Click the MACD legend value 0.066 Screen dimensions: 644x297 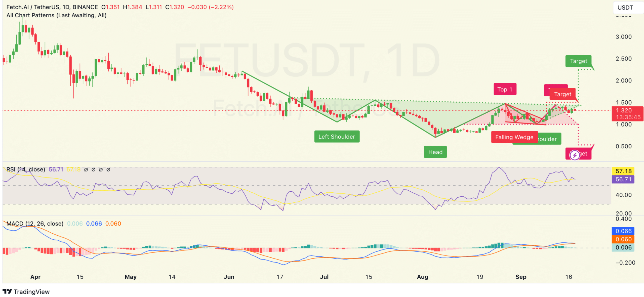pos(94,223)
